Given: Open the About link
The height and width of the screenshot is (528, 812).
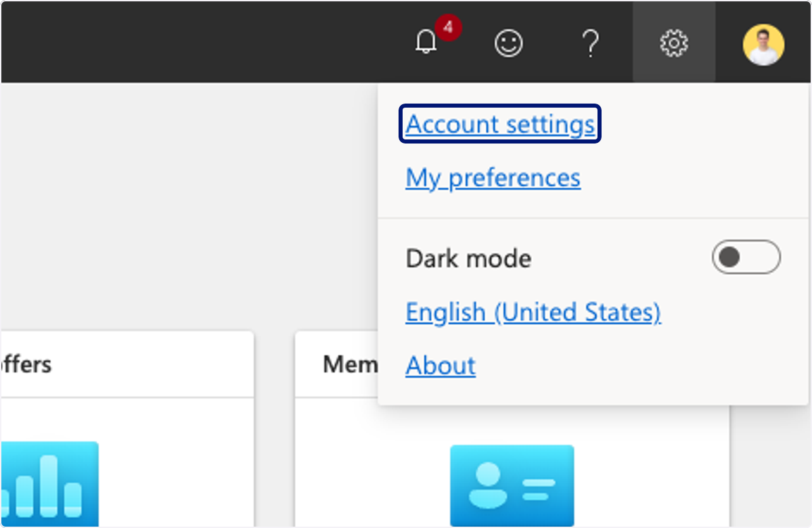Looking at the screenshot, I should [441, 365].
